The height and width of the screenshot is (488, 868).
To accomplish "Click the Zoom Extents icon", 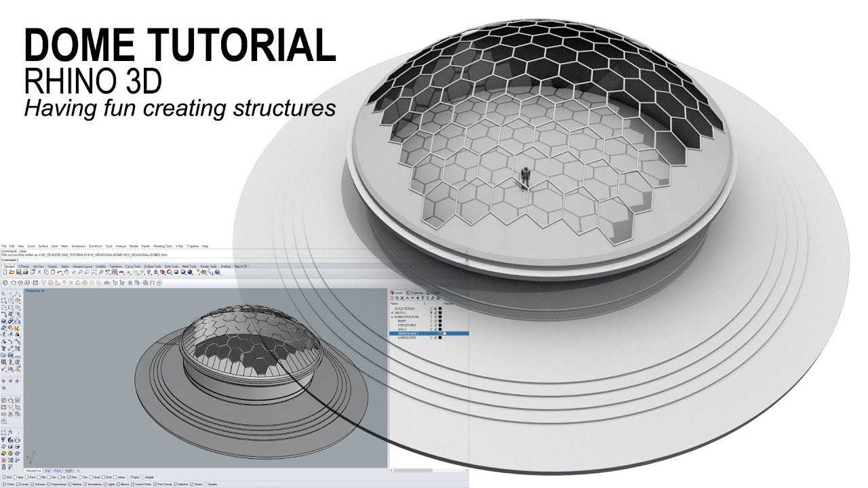I will point(94,272).
